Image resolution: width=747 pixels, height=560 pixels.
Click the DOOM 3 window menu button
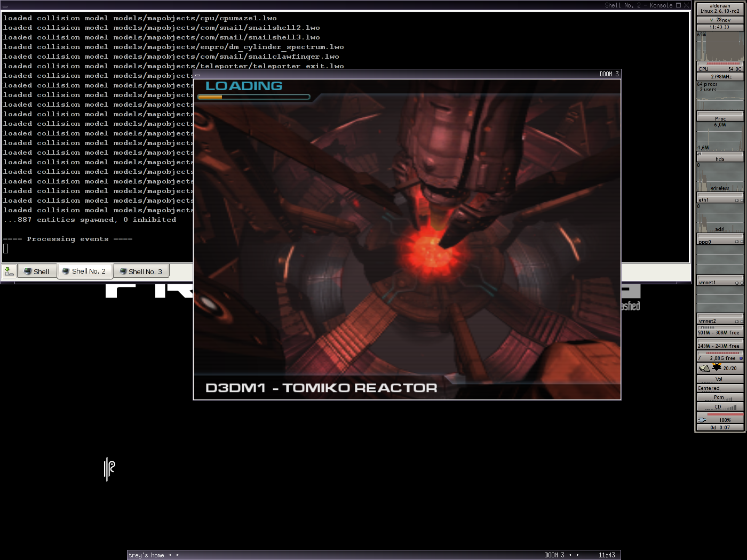pos(197,75)
